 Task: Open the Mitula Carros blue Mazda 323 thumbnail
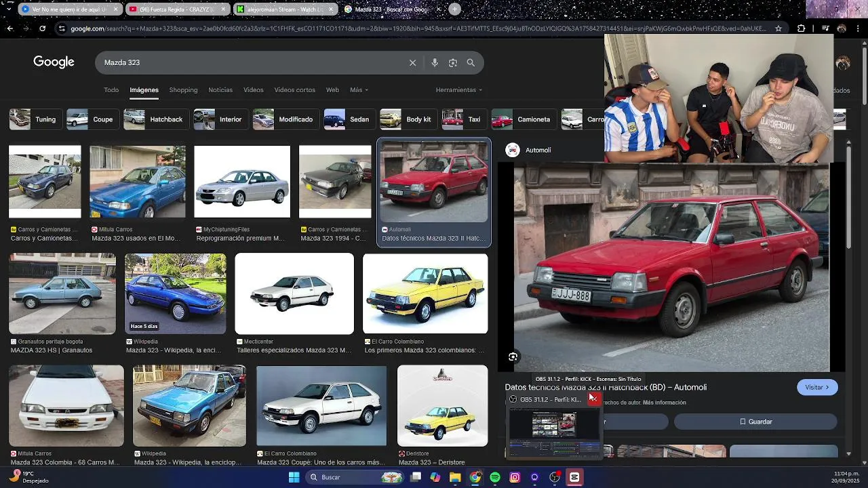(138, 182)
